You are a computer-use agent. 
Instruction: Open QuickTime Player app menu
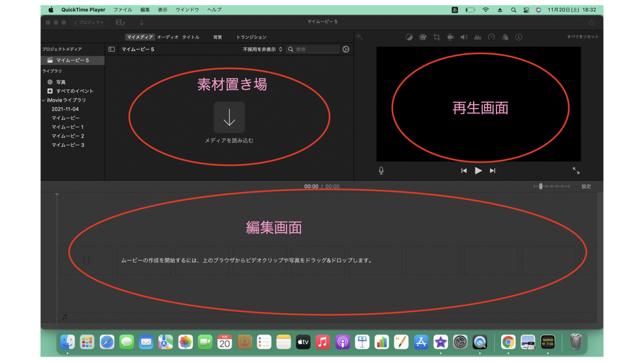pyautogui.click(x=83, y=10)
